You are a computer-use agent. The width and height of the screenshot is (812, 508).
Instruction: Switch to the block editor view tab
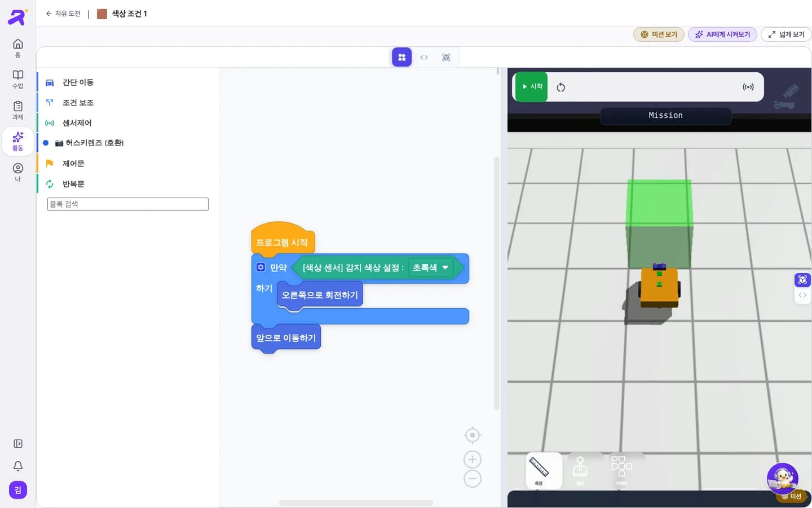coord(402,57)
